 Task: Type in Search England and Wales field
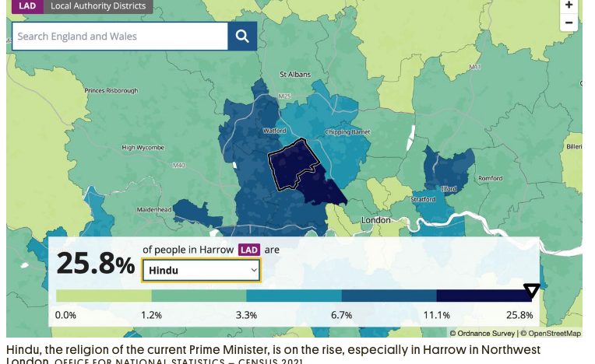tap(120, 37)
